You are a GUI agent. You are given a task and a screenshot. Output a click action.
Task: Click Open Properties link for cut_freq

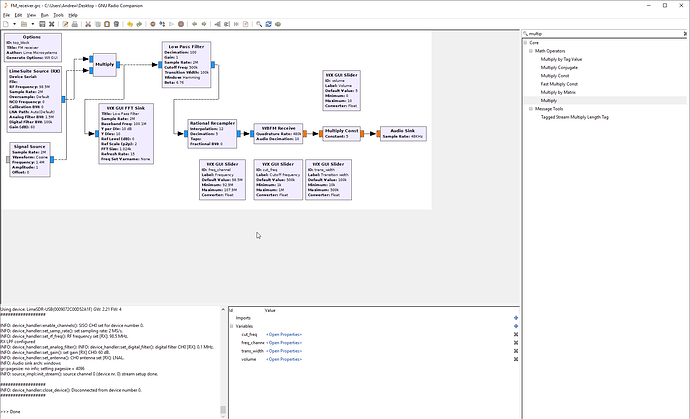coord(282,333)
